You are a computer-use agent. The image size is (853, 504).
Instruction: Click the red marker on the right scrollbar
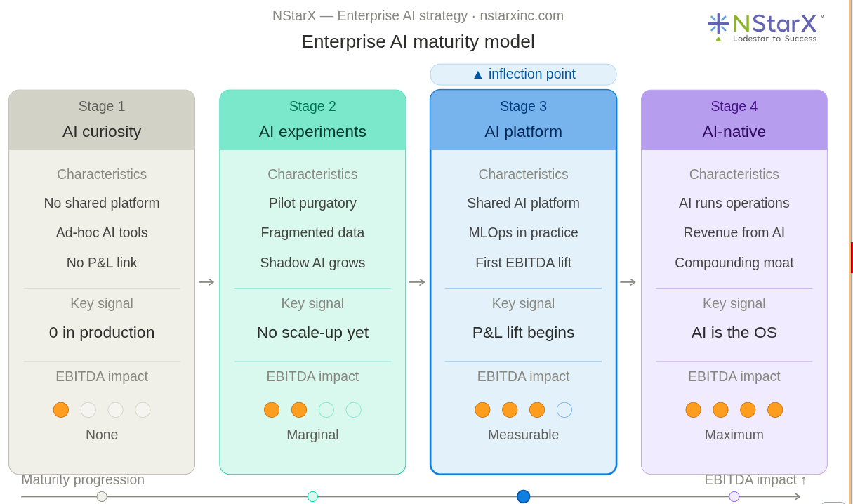coord(852,258)
